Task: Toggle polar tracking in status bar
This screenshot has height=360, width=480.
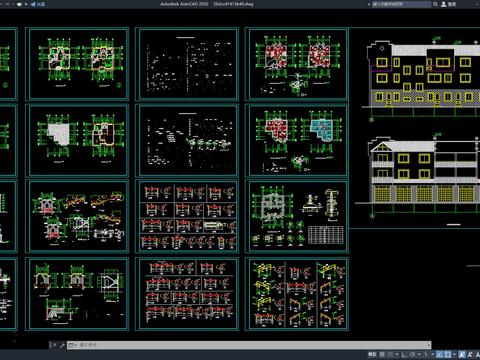Action: coord(412,354)
